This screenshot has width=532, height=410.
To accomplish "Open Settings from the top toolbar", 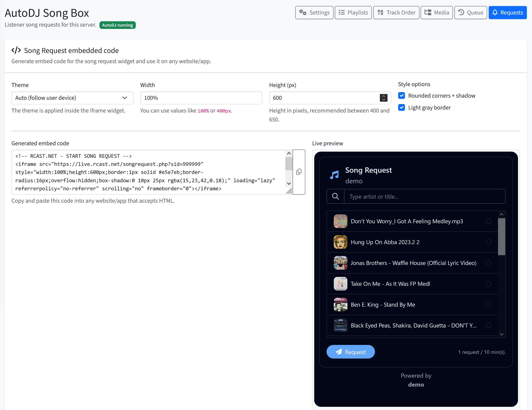I will [x=314, y=12].
